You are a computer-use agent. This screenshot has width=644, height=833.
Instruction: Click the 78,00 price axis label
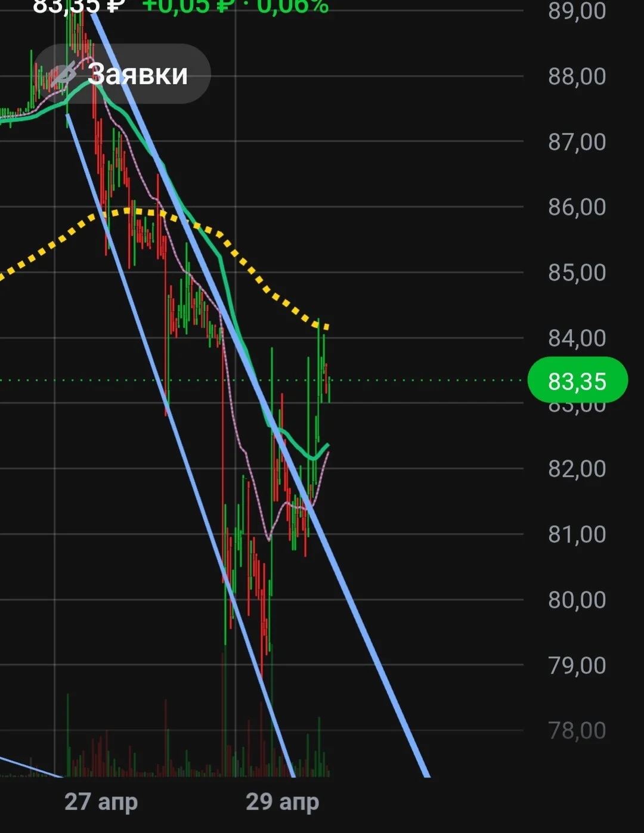(577, 730)
